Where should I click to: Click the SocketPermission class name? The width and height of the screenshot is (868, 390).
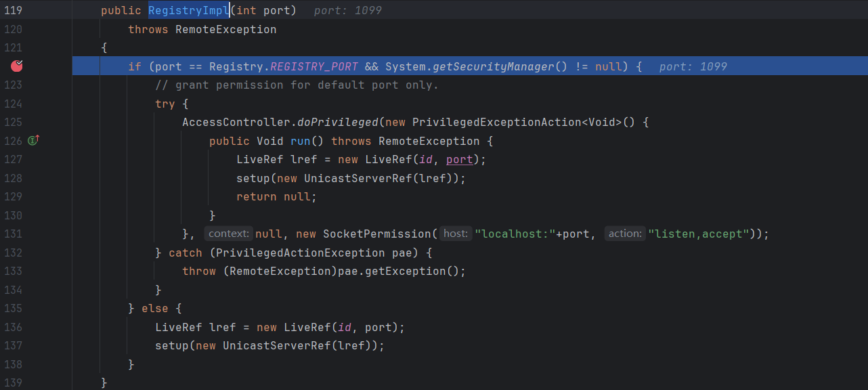click(376, 234)
